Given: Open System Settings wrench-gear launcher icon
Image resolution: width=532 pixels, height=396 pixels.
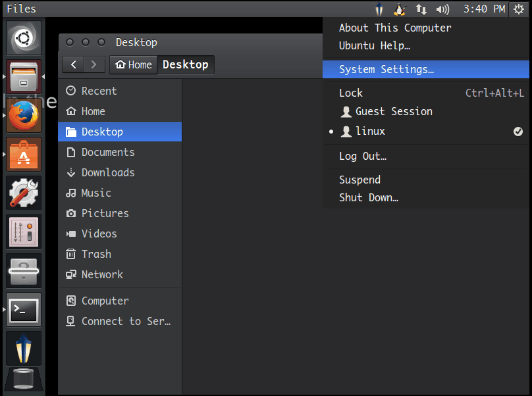Looking at the screenshot, I should point(24,193).
